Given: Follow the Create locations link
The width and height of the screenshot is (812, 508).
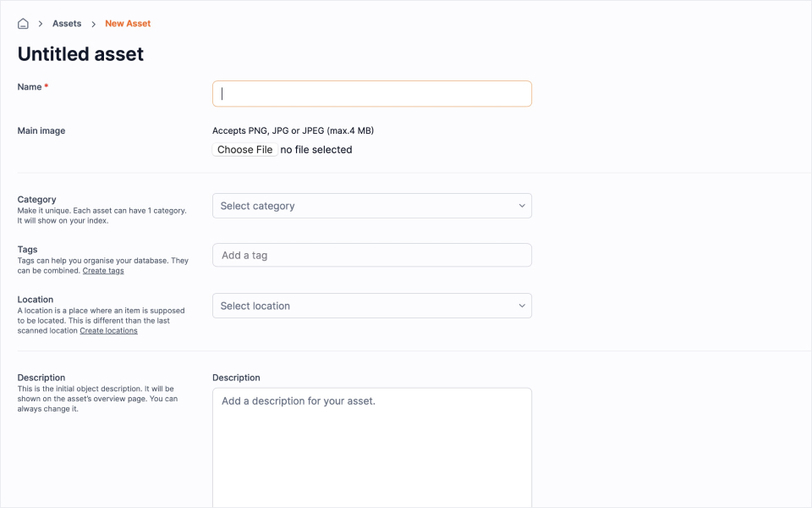Looking at the screenshot, I should click(x=108, y=331).
